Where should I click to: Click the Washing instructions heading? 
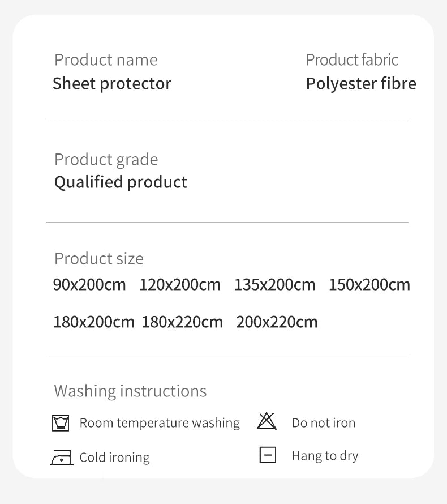pyautogui.click(x=130, y=391)
